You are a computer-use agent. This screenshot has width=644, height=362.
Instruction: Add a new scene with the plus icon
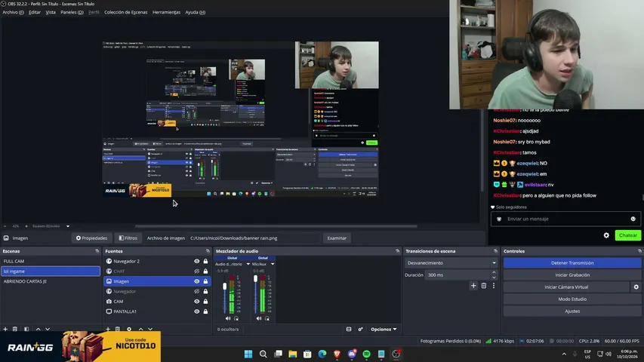coord(5,329)
